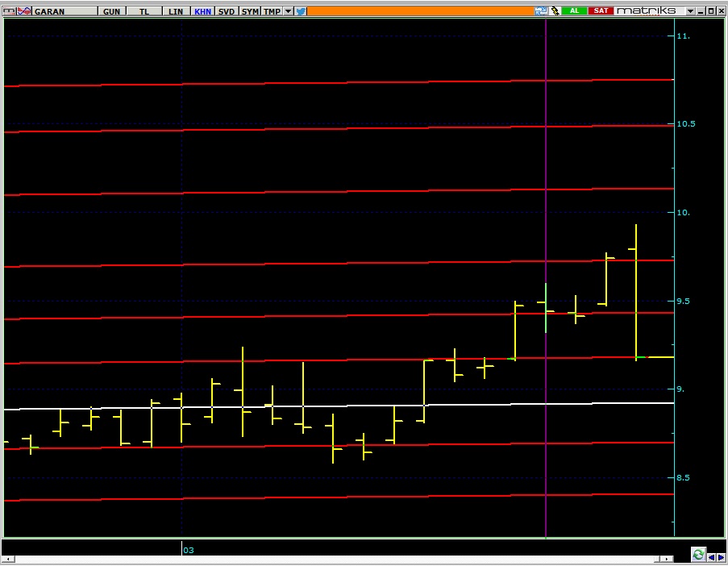The height and width of the screenshot is (566, 728).
Task: Click the horizontal scrollbar right arrow
Action: pos(668,559)
